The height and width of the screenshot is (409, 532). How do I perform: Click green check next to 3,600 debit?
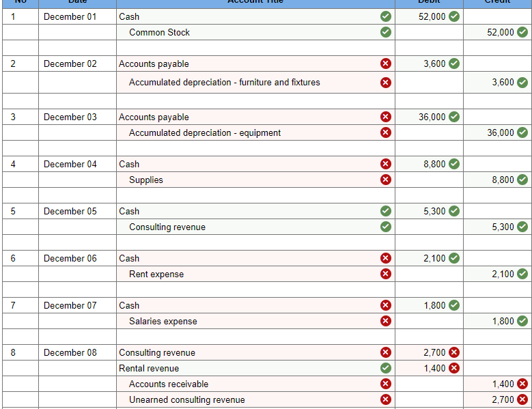tap(454, 64)
